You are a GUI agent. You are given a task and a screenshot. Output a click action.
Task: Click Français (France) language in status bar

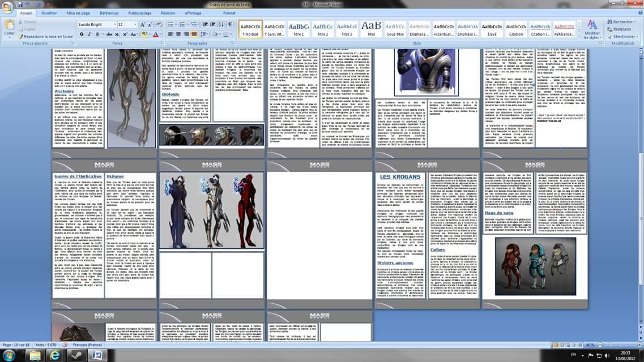coord(87,345)
